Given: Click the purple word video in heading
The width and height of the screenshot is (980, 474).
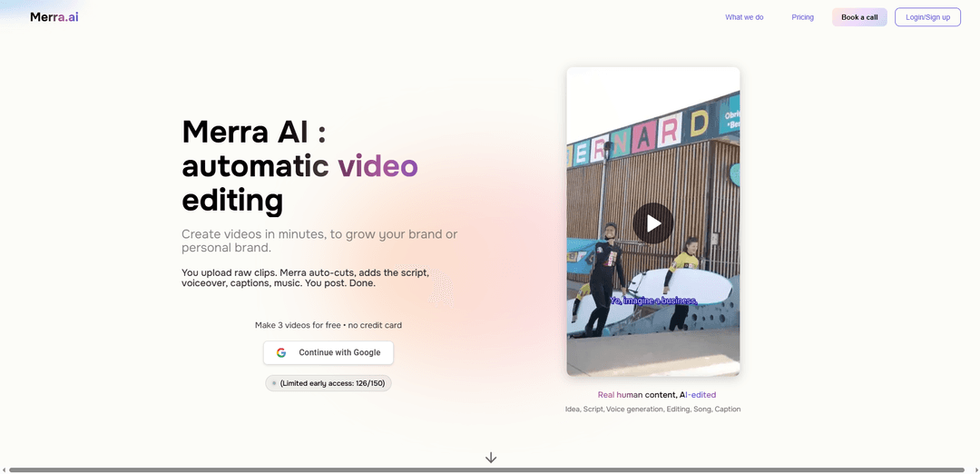Looking at the screenshot, I should point(377,165).
